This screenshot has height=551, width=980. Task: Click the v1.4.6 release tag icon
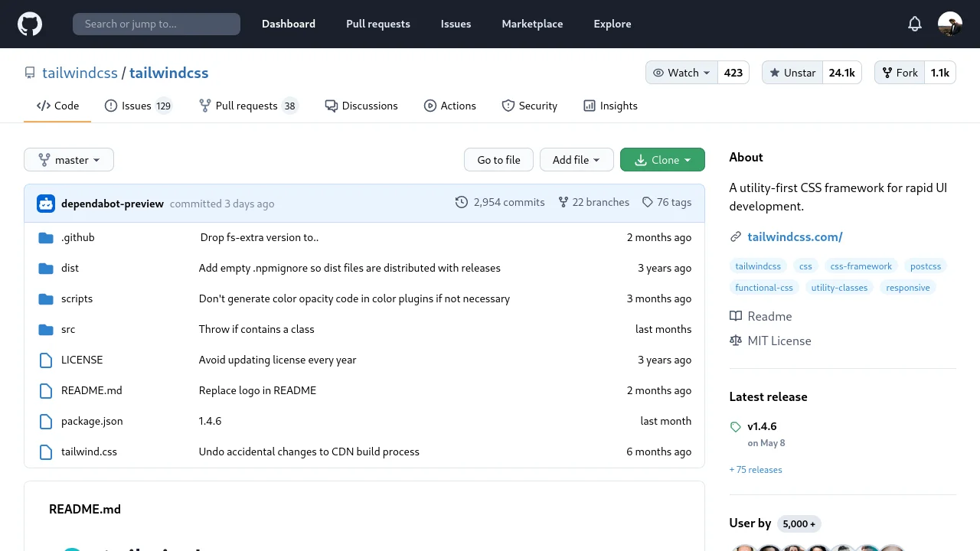click(x=736, y=426)
